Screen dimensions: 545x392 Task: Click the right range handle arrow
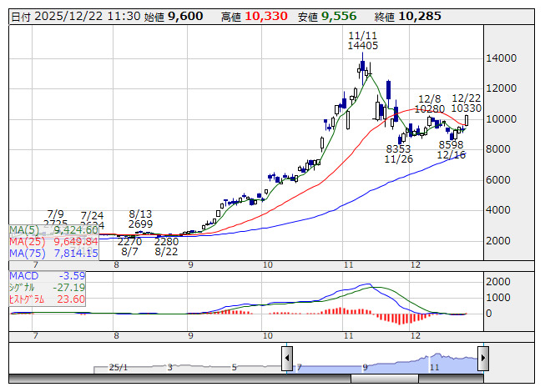point(482,360)
